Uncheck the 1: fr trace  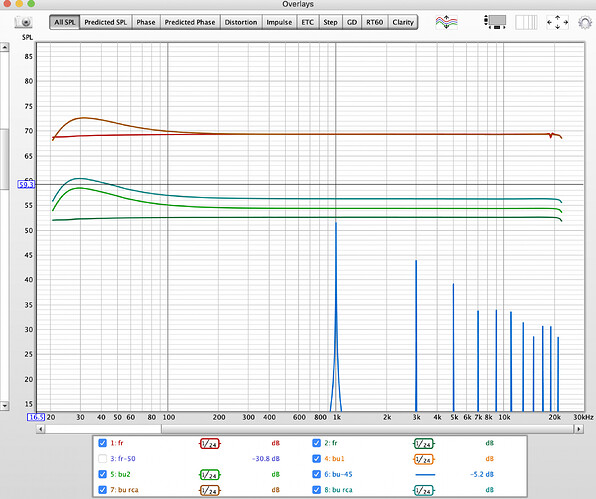pos(102,443)
